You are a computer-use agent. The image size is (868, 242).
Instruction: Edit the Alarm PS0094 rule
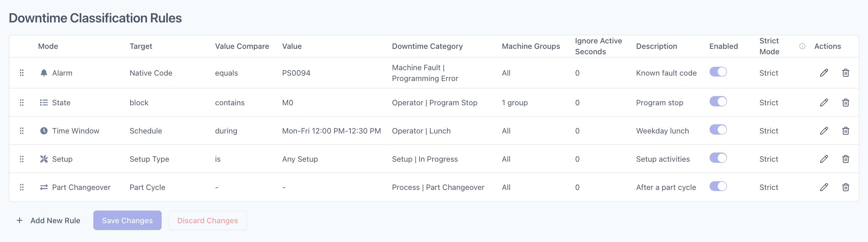tap(824, 73)
